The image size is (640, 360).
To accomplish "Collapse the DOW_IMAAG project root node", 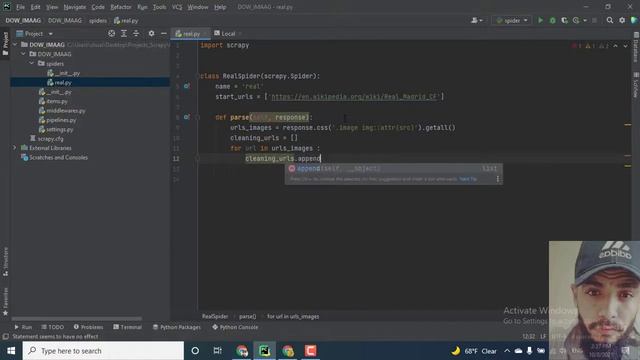I will coord(16,44).
